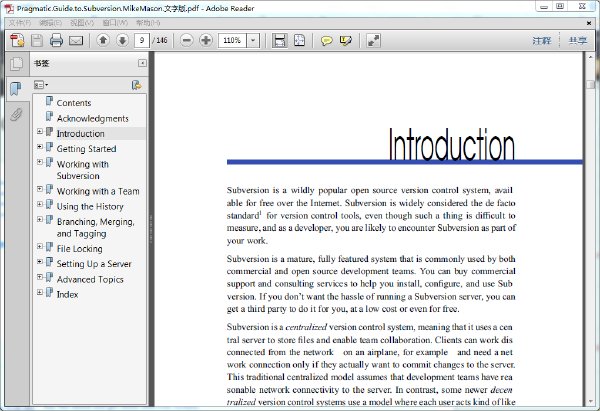Add a sticky note comment
Image resolution: width=600 pixels, height=411 pixels.
(326, 40)
